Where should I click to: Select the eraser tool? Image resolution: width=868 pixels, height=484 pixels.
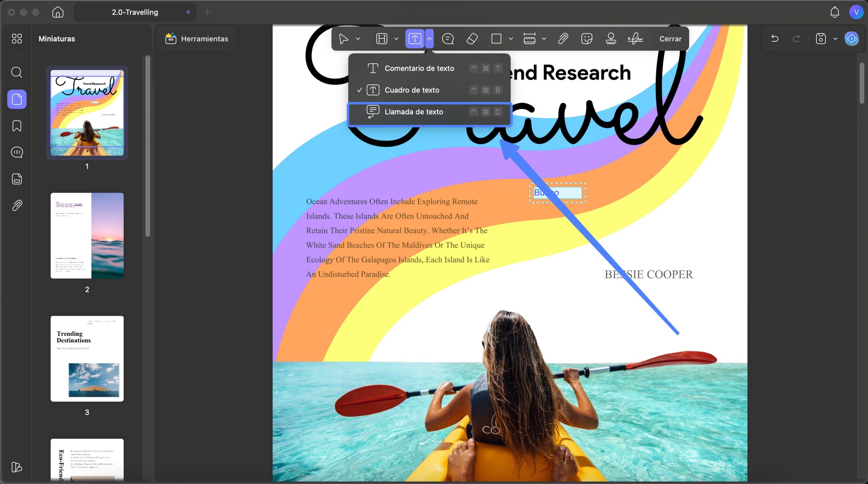pyautogui.click(x=472, y=39)
